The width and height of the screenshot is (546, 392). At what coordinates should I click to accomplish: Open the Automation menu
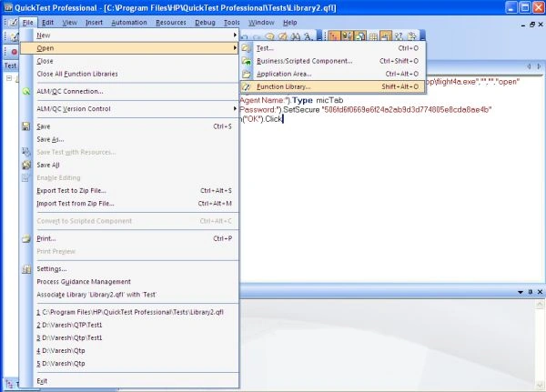(129, 23)
